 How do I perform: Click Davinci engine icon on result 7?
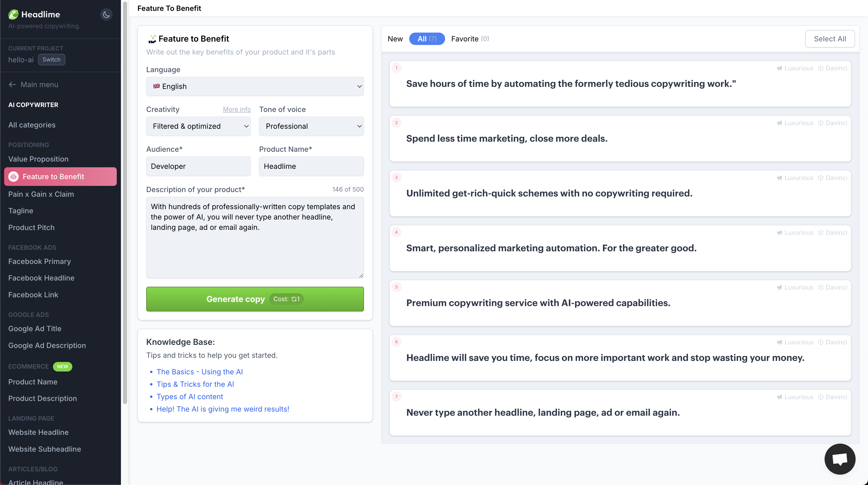point(820,397)
